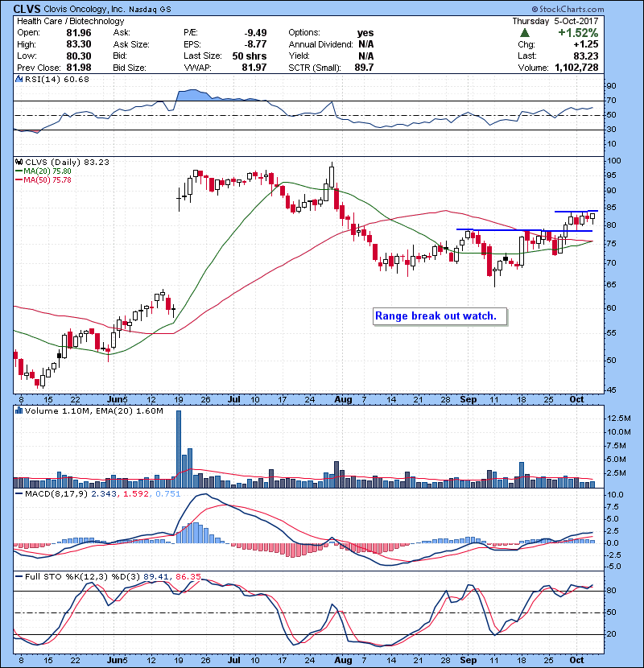This screenshot has width=644, height=668.
Task: Click the Nasdaq GS exchange label
Action: tap(150, 10)
